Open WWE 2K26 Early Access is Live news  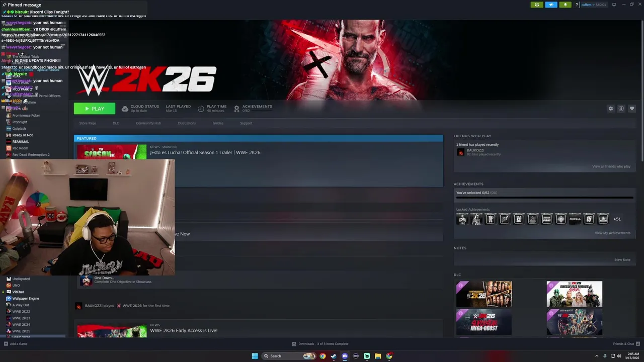(184, 330)
